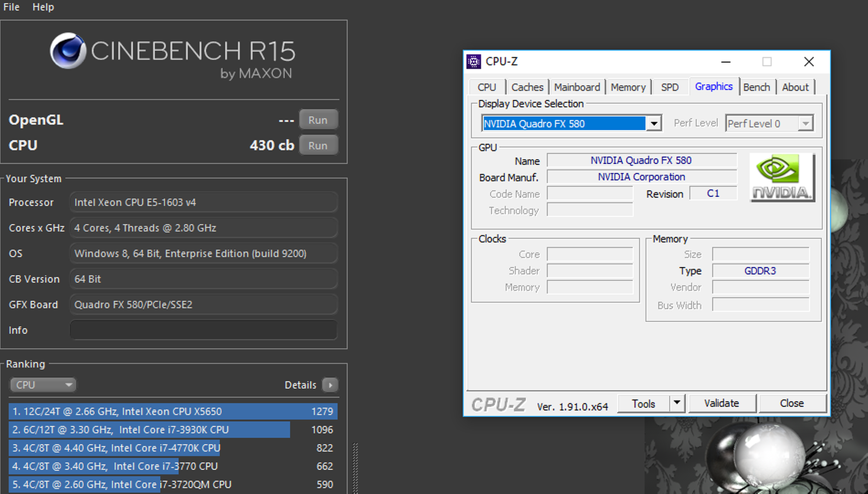This screenshot has height=494, width=868.
Task: Switch to the Memory tab
Action: click(628, 87)
